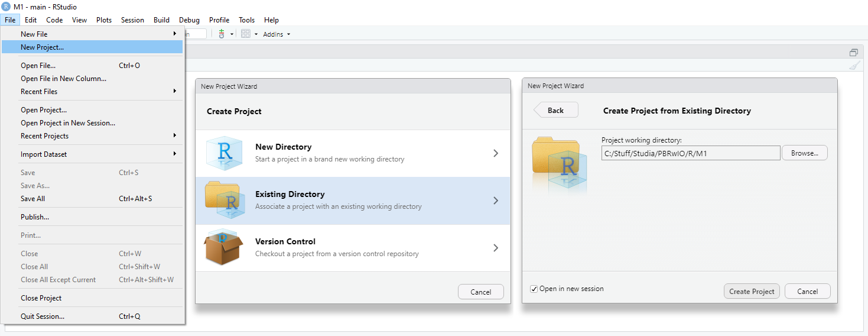
Task: Open the panes layout dropdown arrow
Action: (x=256, y=34)
